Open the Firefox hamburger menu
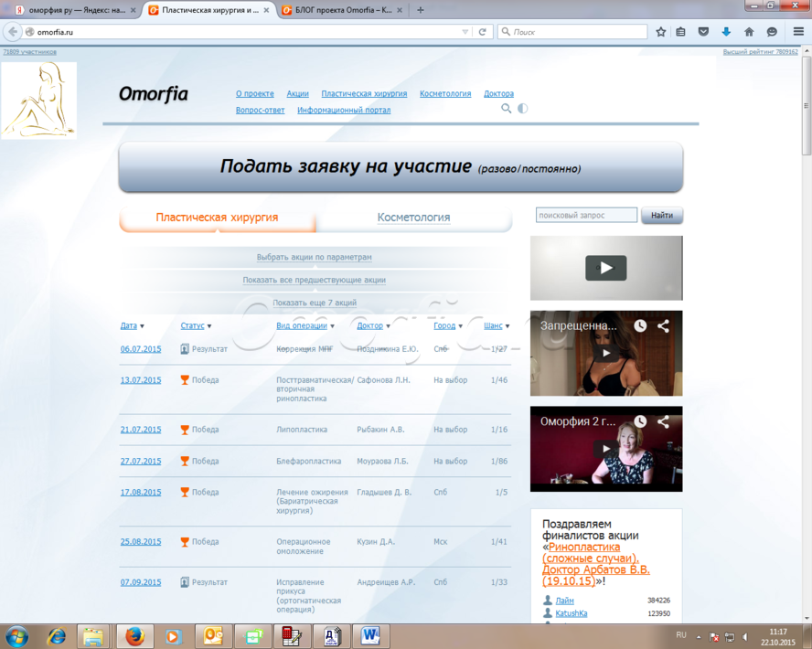Screen dimensions: 812x649 (x=798, y=32)
